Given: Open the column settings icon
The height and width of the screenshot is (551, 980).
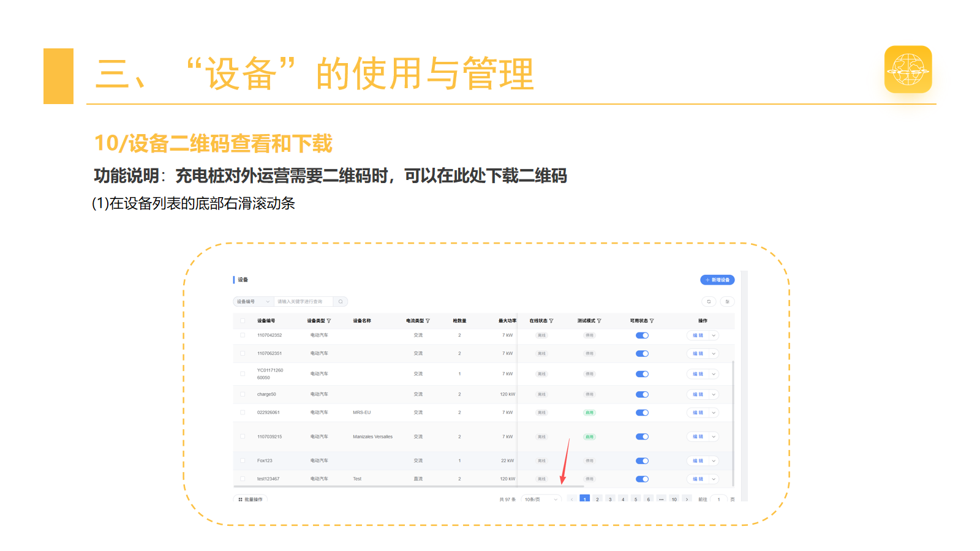Looking at the screenshot, I should coord(727,302).
